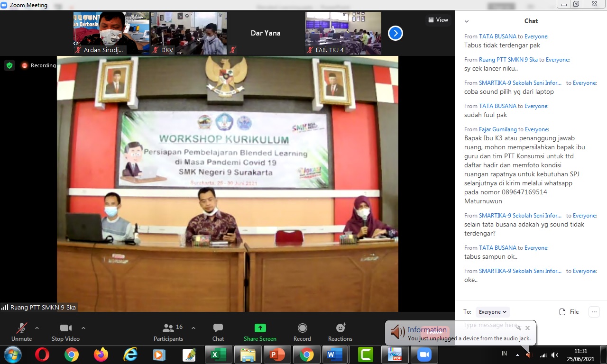The height and width of the screenshot is (364, 607).
Task: Stop video using the camera button
Action: 65,332
